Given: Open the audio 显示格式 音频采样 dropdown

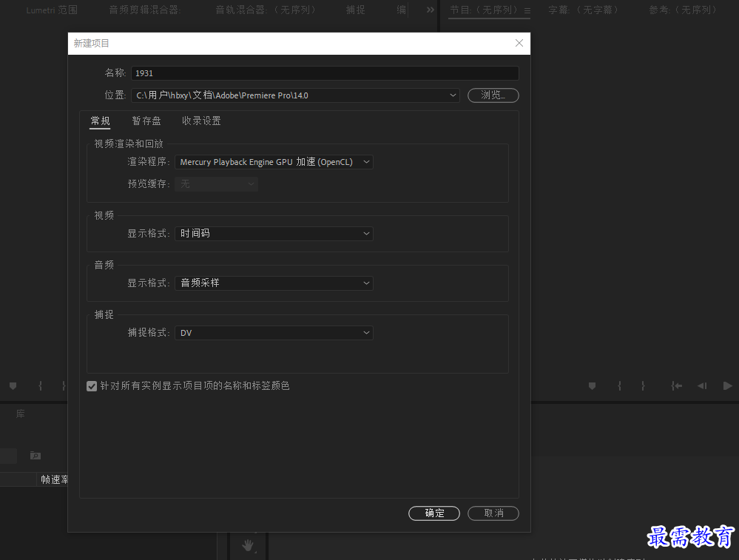Looking at the screenshot, I should pos(274,283).
